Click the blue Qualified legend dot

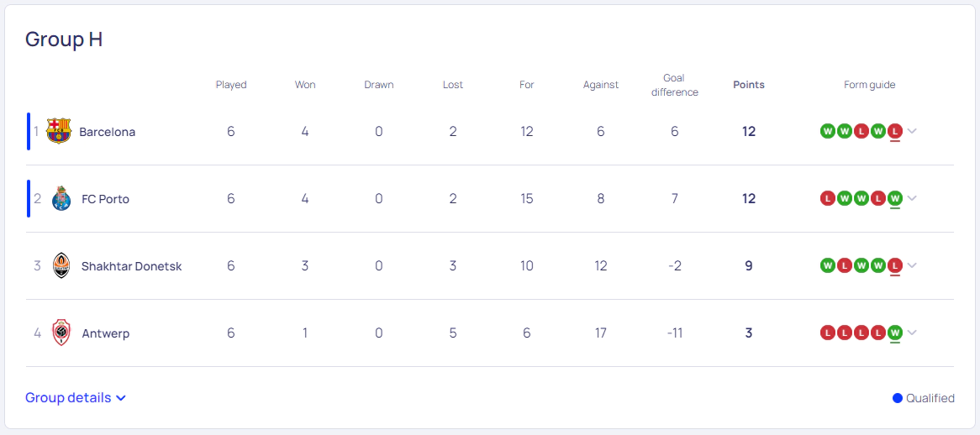point(898,398)
